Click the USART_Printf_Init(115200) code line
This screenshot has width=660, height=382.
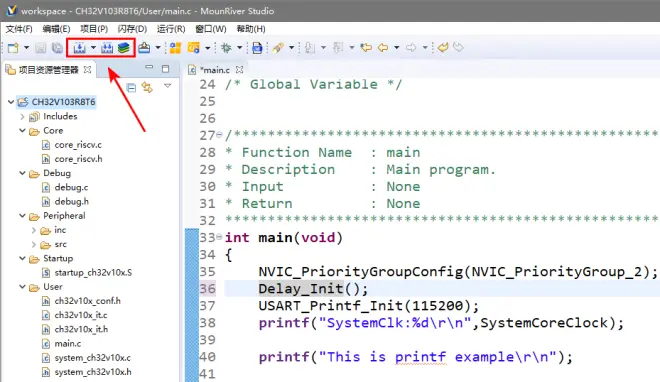[x=369, y=306]
